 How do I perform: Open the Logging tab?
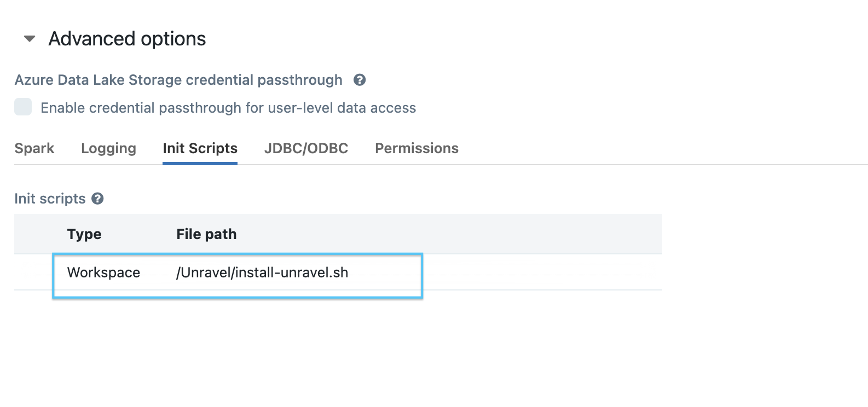coord(108,148)
